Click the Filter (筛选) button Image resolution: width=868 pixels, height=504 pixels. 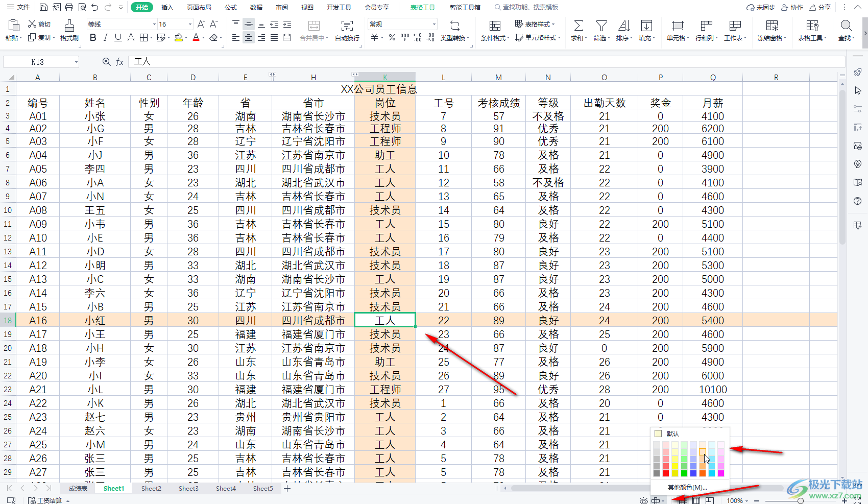click(602, 30)
